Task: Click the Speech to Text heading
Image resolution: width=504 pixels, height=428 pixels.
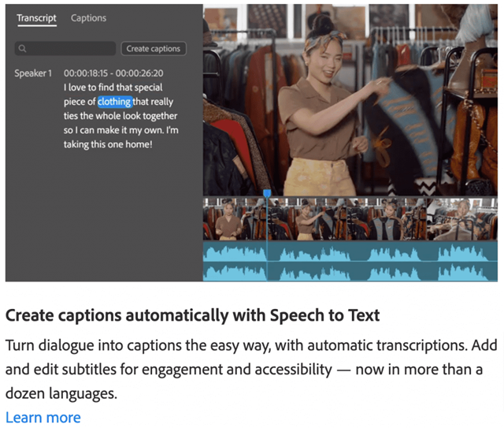Action: (192, 315)
